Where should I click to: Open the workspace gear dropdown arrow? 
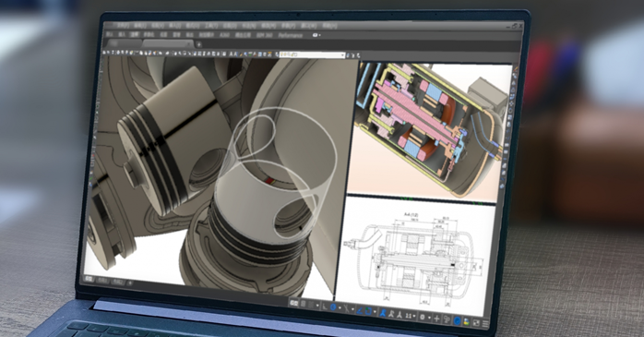click(x=429, y=318)
